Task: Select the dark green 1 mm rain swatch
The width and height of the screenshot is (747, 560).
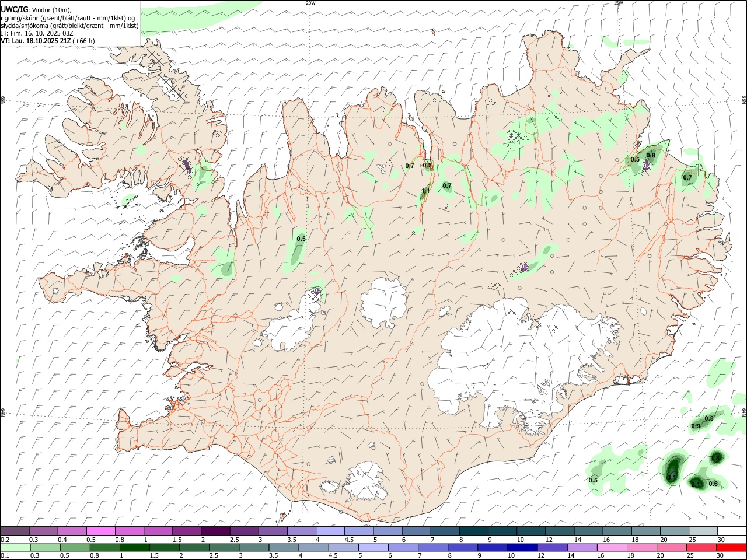Action: coord(134,547)
